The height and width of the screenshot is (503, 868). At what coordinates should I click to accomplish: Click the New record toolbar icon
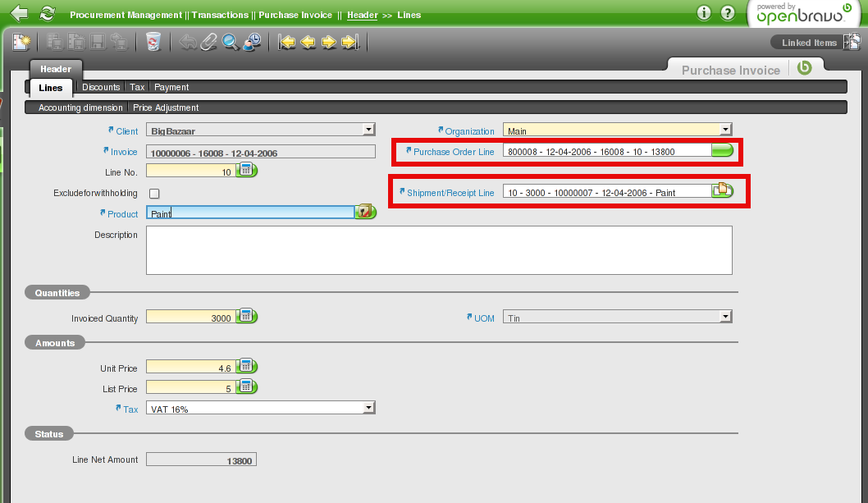point(21,42)
